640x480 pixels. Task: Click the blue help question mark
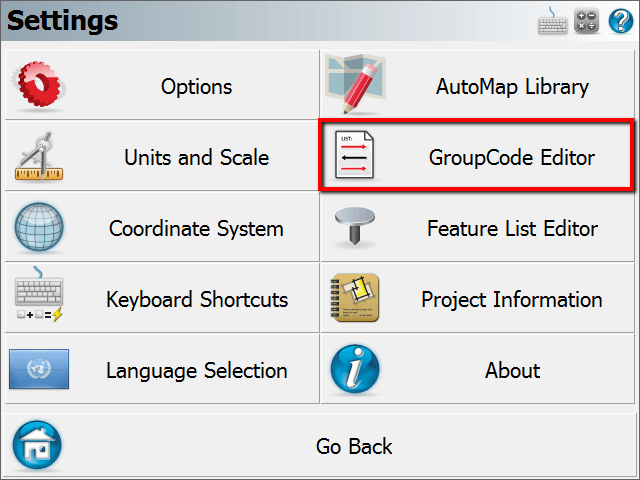(x=621, y=21)
